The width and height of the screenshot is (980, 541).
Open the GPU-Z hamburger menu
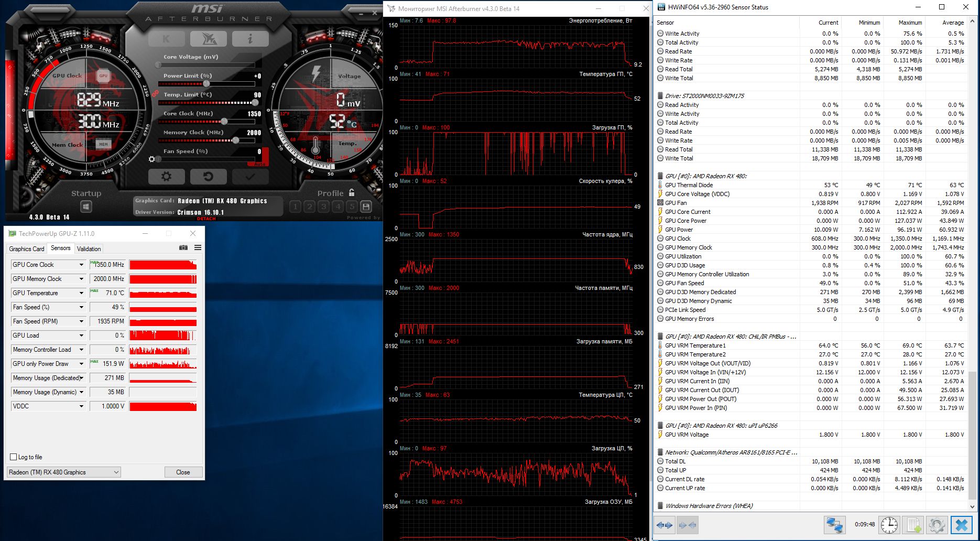tap(198, 247)
